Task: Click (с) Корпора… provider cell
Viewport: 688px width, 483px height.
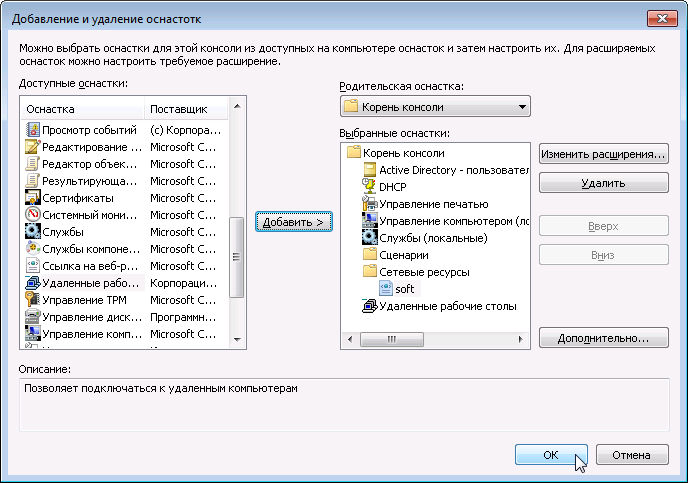Action: [x=186, y=130]
